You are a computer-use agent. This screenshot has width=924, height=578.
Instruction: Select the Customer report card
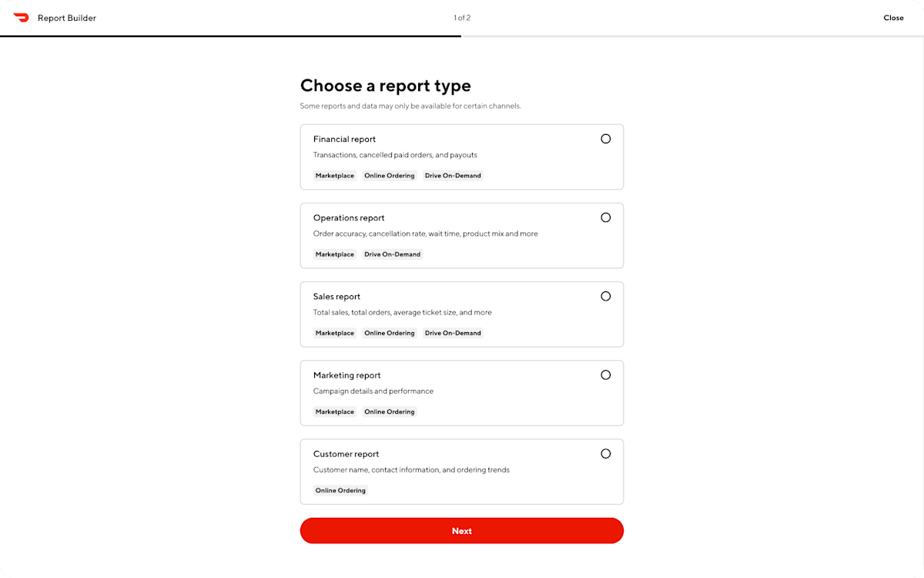(x=461, y=471)
